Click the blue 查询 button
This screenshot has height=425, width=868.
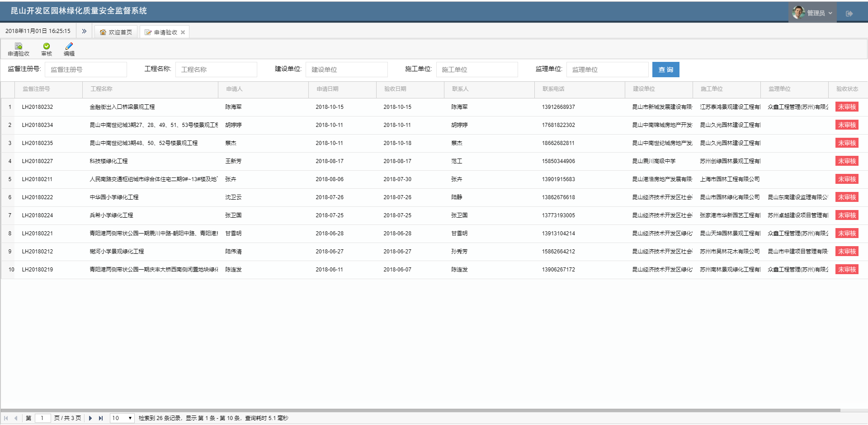coord(665,70)
